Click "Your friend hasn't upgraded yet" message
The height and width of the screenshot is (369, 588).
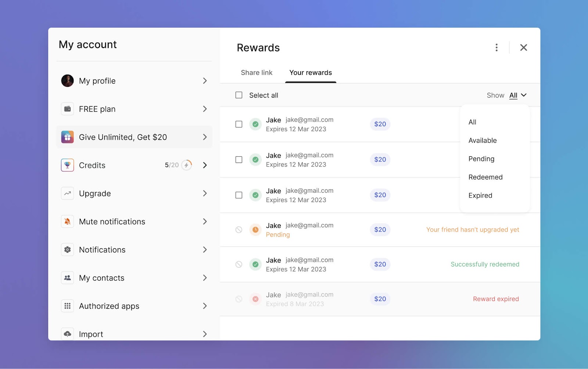[473, 230]
